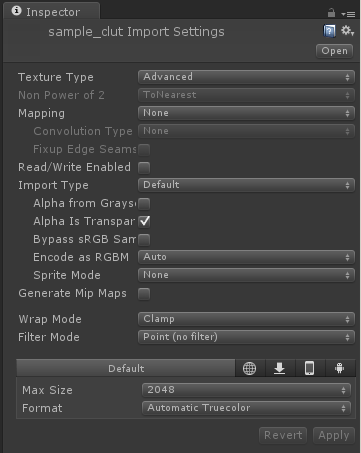Screen dimensions: 361x453
Task: Open the help reference book icon
Action: point(329,31)
